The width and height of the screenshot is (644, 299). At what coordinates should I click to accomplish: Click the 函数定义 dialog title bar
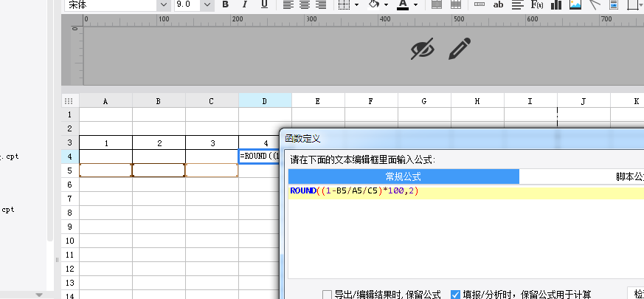[463, 139]
